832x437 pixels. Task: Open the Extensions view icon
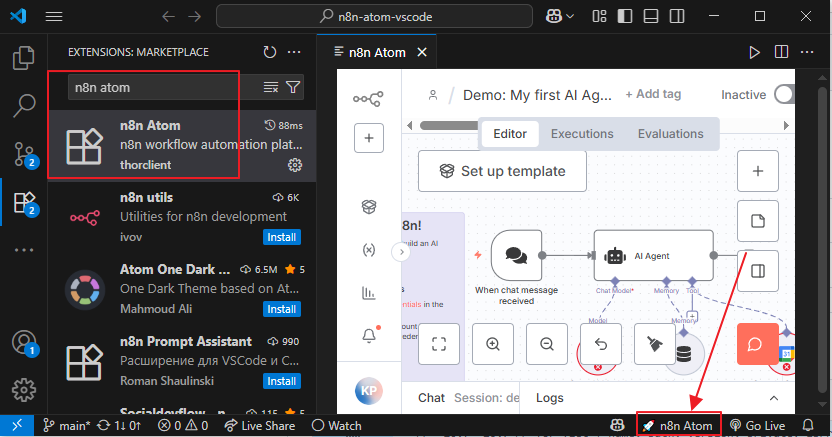24,204
